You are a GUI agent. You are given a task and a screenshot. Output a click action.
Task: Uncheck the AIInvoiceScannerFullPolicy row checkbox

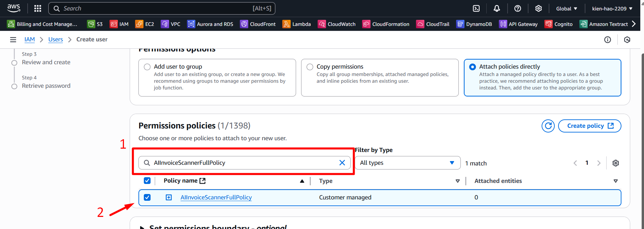pos(147,197)
